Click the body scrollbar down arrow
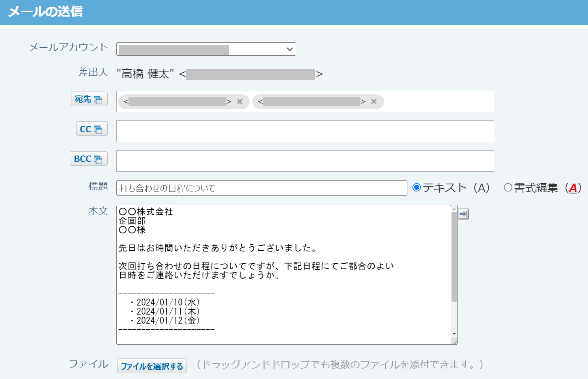 454,334
